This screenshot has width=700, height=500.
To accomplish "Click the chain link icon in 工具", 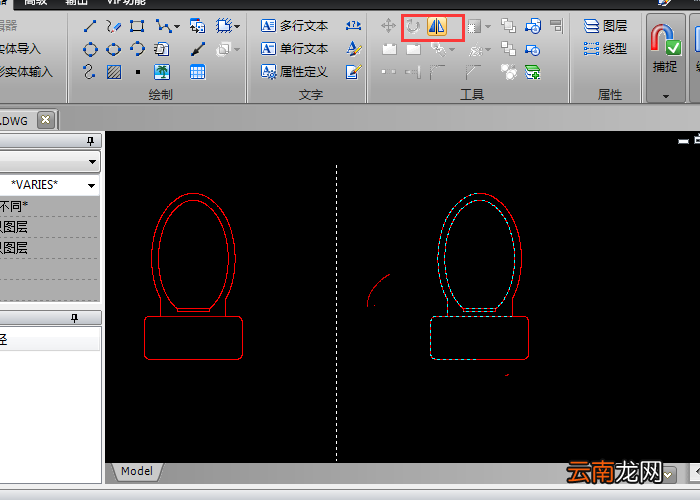I will click(438, 49).
